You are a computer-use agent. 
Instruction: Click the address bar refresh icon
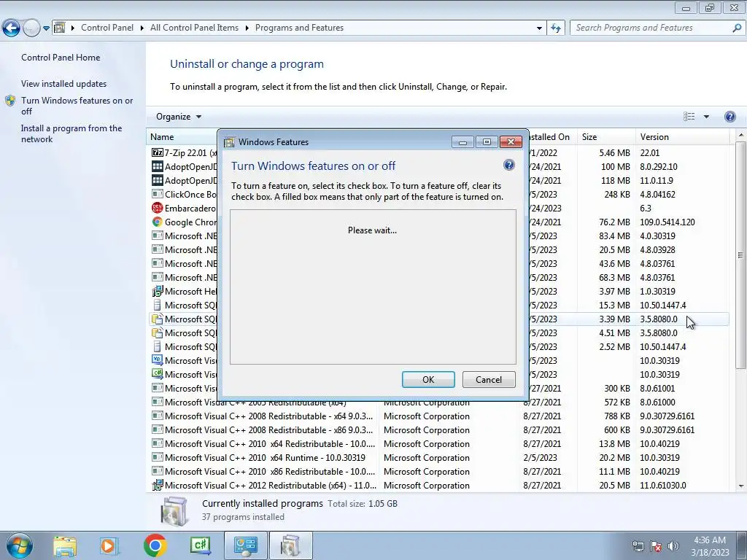tap(556, 28)
